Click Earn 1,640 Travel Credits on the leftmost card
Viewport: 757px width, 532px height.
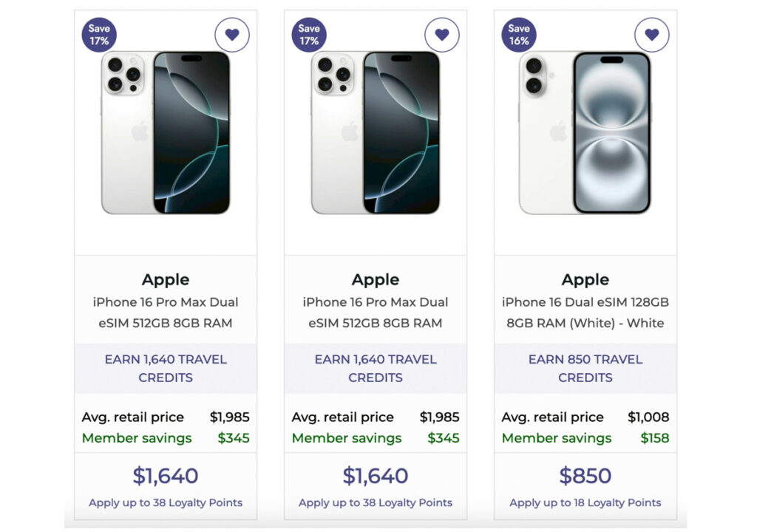166,368
